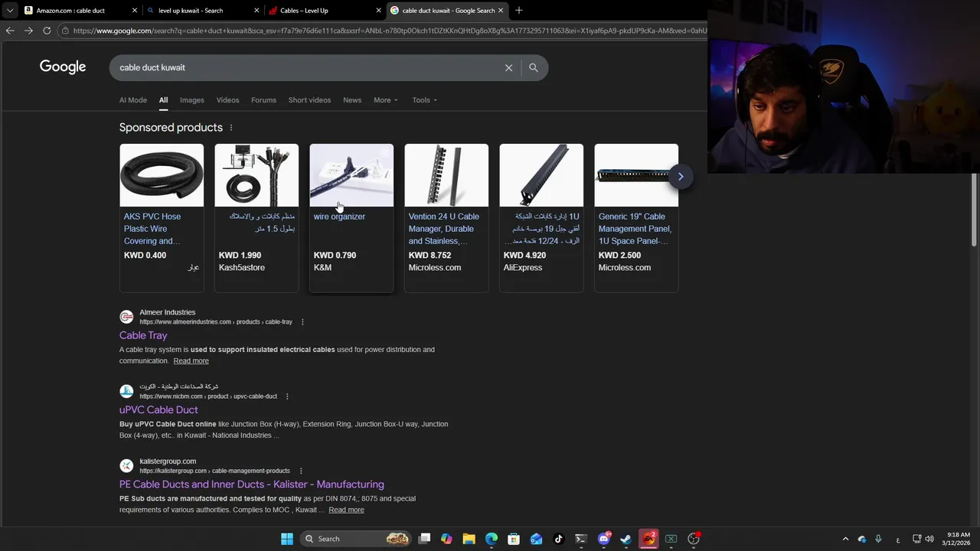Image resolution: width=980 pixels, height=551 pixels.
Task: Click the magnifier search icon in Google bar
Action: [x=534, y=67]
